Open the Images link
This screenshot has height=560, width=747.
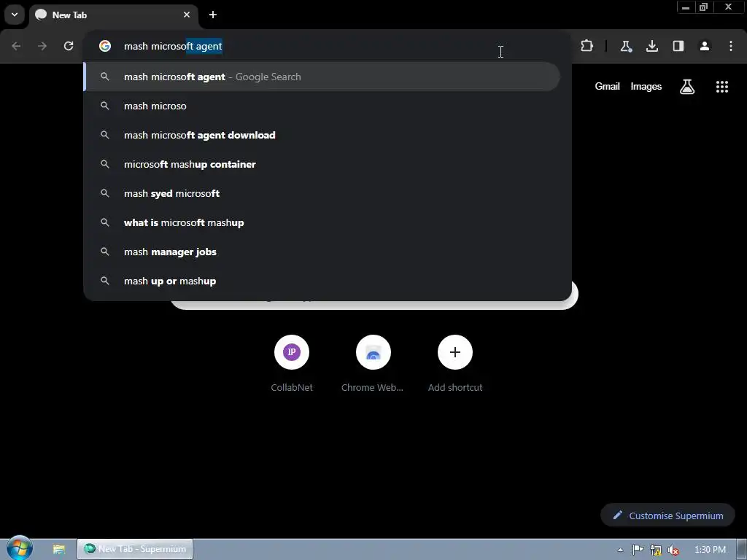646,86
